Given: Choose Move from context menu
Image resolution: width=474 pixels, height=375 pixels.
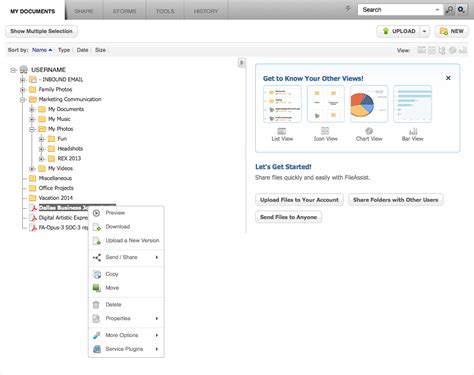Looking at the screenshot, I should (x=126, y=288).
